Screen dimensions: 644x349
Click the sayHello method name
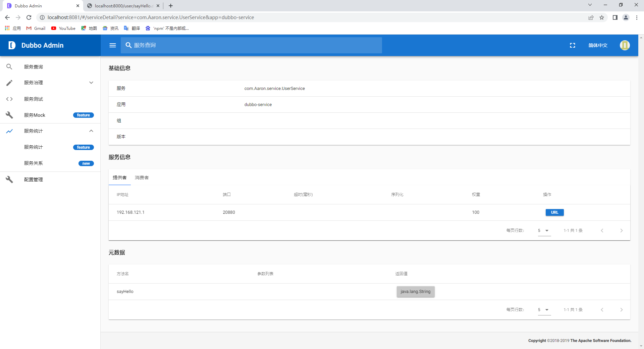coord(125,292)
